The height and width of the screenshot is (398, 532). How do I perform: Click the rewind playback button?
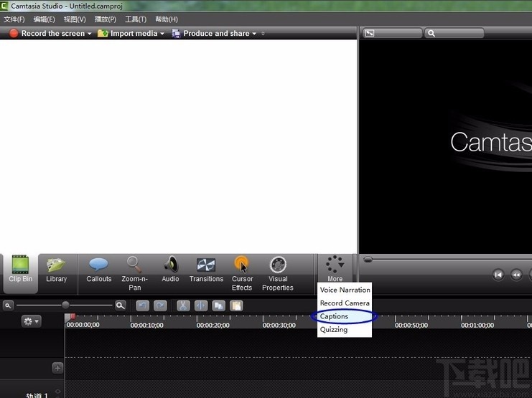(516, 275)
